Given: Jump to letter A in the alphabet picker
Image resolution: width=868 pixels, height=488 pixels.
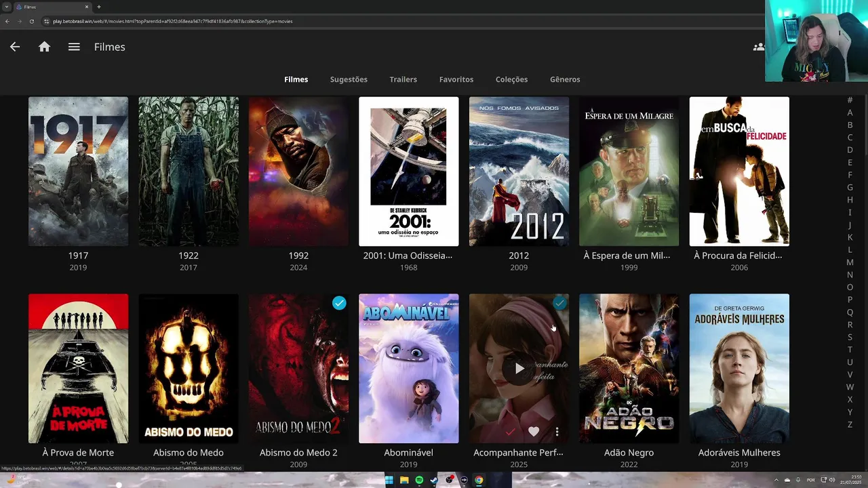Looking at the screenshot, I should coord(850,113).
